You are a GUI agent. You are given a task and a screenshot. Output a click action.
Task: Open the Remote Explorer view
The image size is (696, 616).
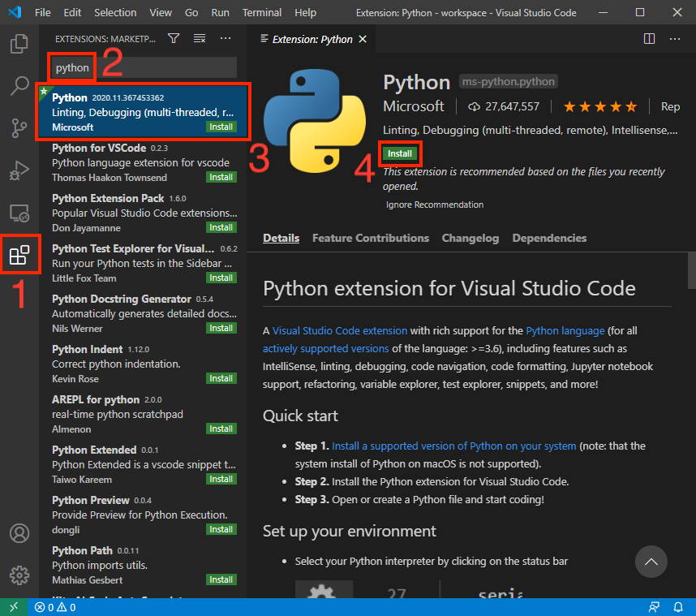coord(19,213)
